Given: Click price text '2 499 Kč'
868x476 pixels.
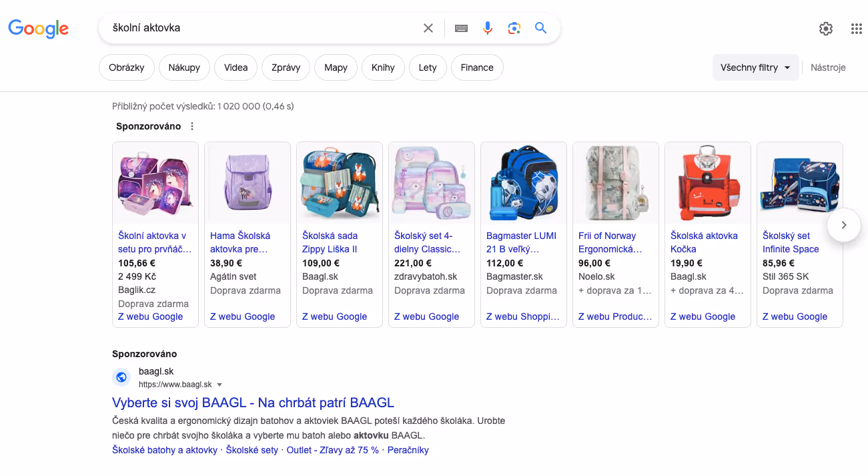Looking at the screenshot, I should tap(137, 276).
